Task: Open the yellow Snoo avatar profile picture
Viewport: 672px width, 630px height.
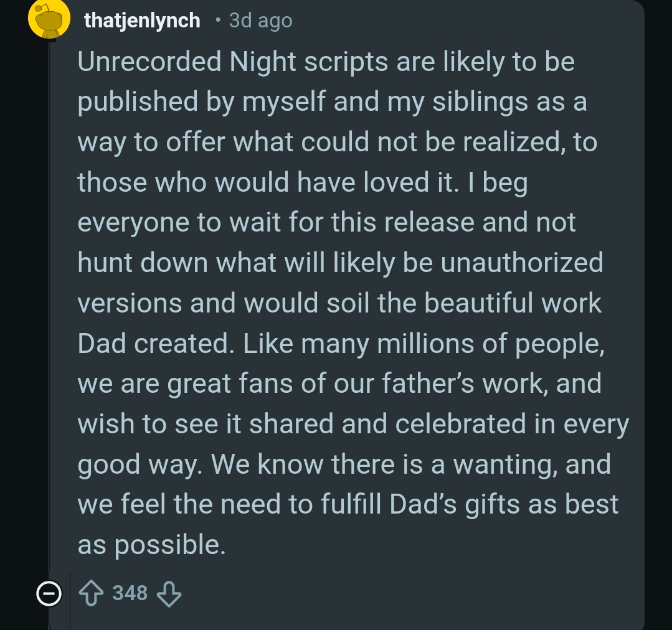Action: (49, 20)
